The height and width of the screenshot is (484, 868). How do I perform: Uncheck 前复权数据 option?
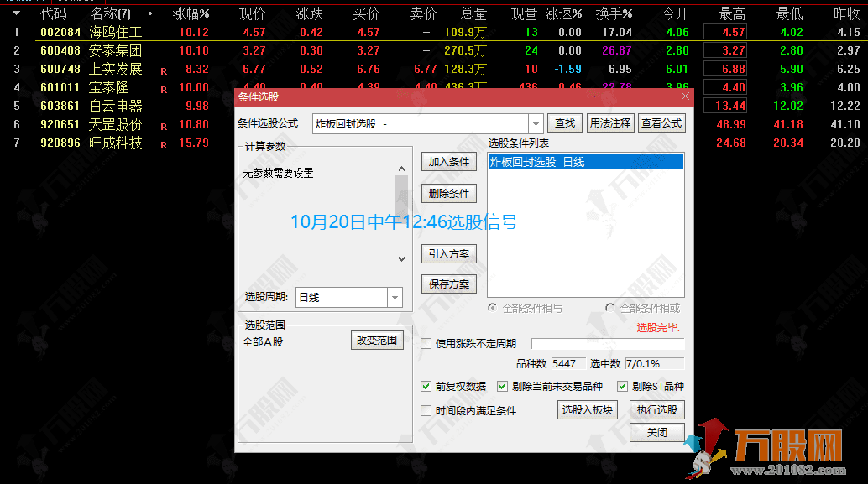coord(426,387)
